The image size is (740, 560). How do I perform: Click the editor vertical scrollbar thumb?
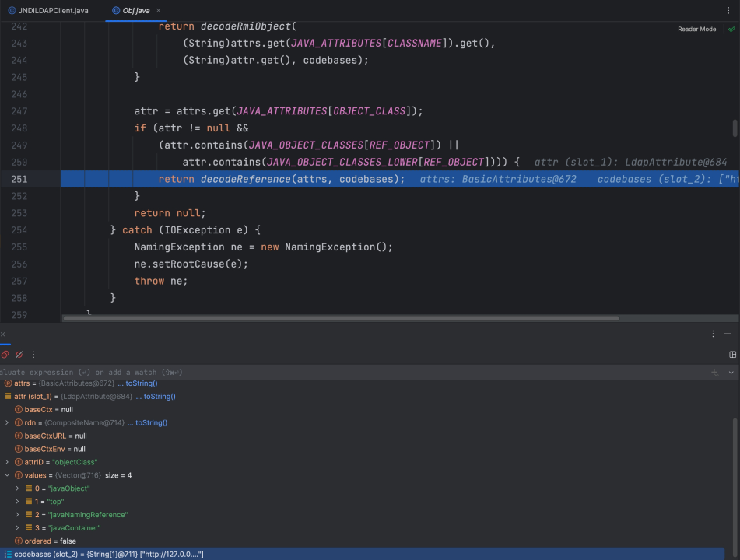point(735,128)
